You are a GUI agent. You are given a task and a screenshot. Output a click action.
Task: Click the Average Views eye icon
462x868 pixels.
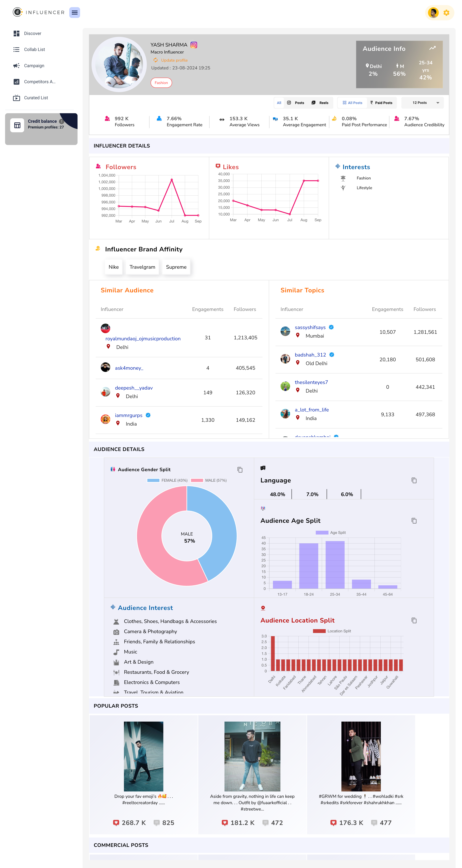tap(222, 119)
